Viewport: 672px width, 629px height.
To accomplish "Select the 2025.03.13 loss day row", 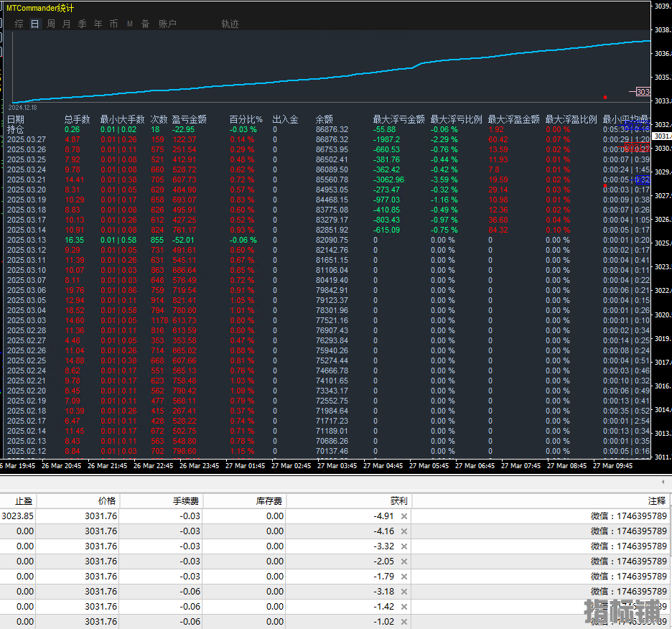I will tap(328, 240).
